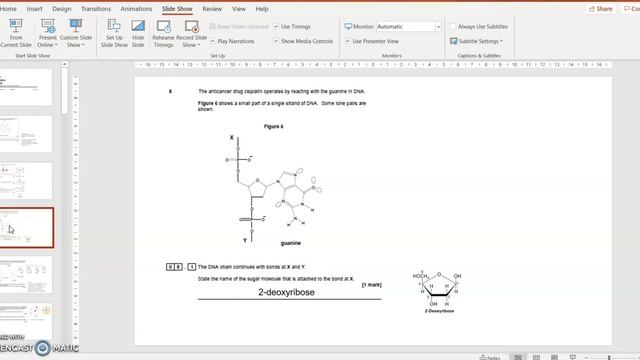Image resolution: width=640 pixels, height=360 pixels.
Task: Open the Help tab
Action: point(262,9)
